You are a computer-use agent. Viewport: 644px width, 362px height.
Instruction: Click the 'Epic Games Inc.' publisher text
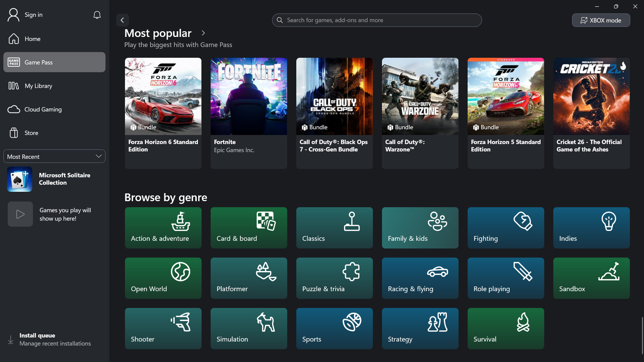pyautogui.click(x=234, y=150)
